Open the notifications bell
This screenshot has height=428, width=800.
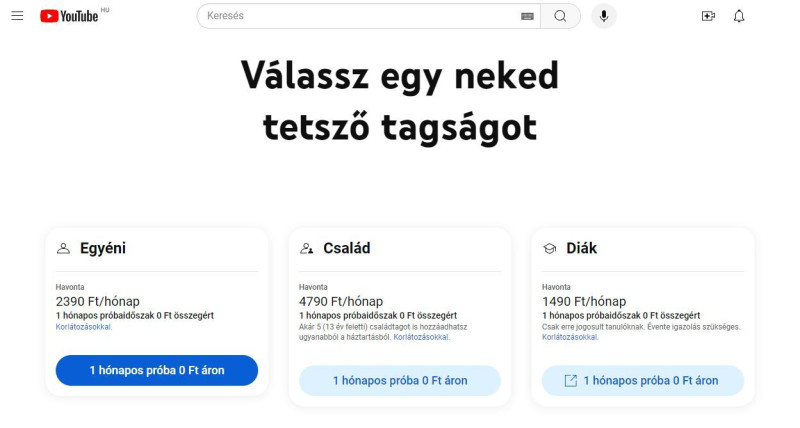(x=739, y=16)
